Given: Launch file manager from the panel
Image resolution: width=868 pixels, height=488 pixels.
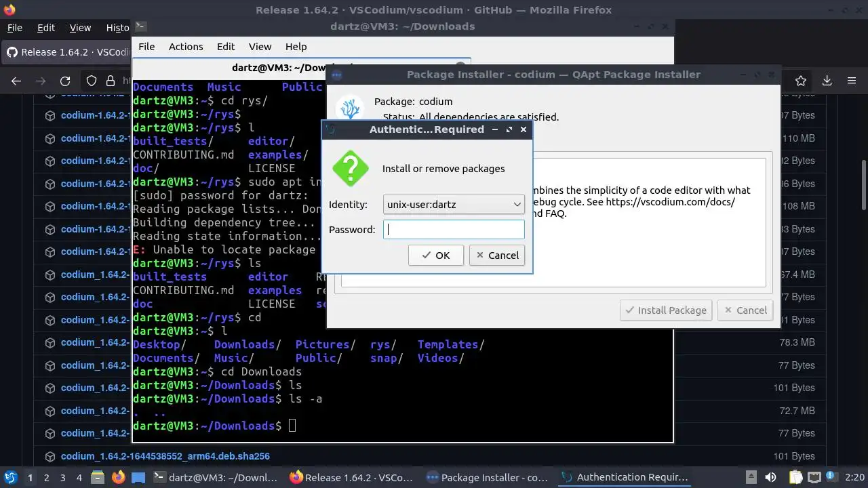Looking at the screenshot, I should (x=97, y=477).
